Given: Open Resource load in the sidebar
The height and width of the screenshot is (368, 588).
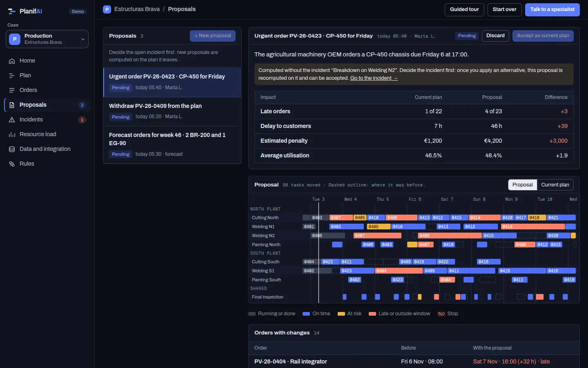Looking at the screenshot, I should click(47, 135).
